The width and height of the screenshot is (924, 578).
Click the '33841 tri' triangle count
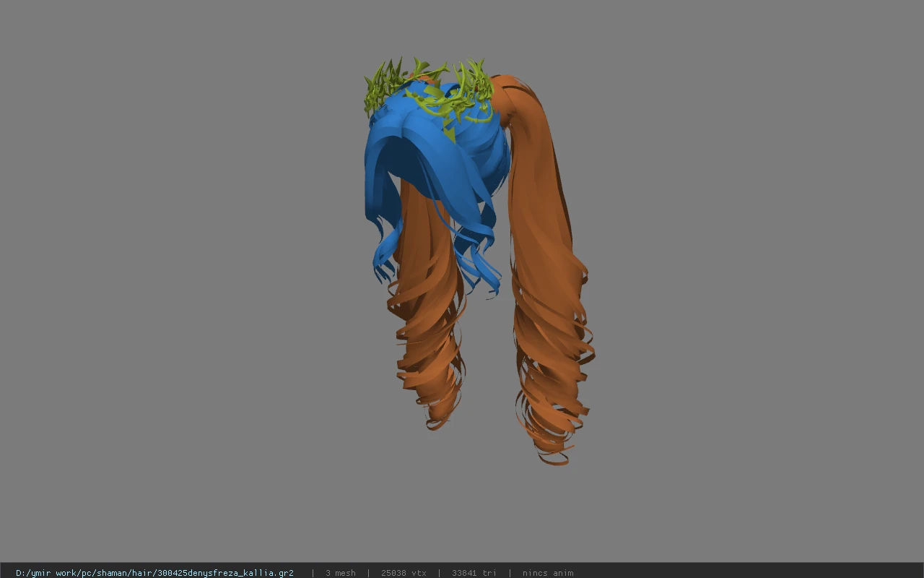click(474, 573)
